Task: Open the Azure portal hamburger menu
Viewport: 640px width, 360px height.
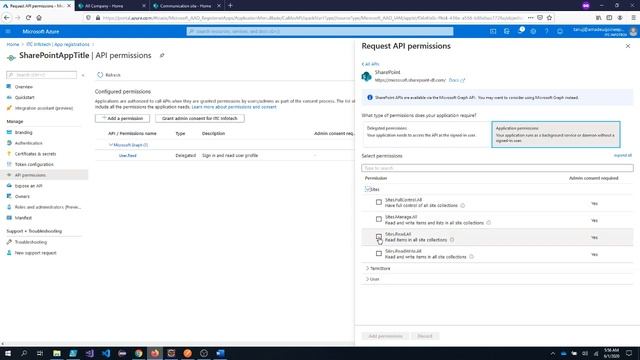Action: tap(8, 31)
